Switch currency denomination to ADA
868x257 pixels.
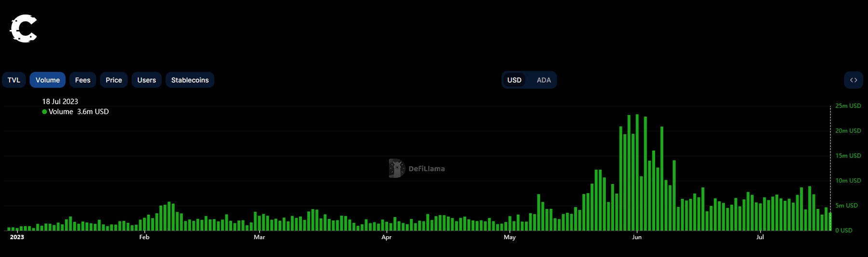pos(543,80)
